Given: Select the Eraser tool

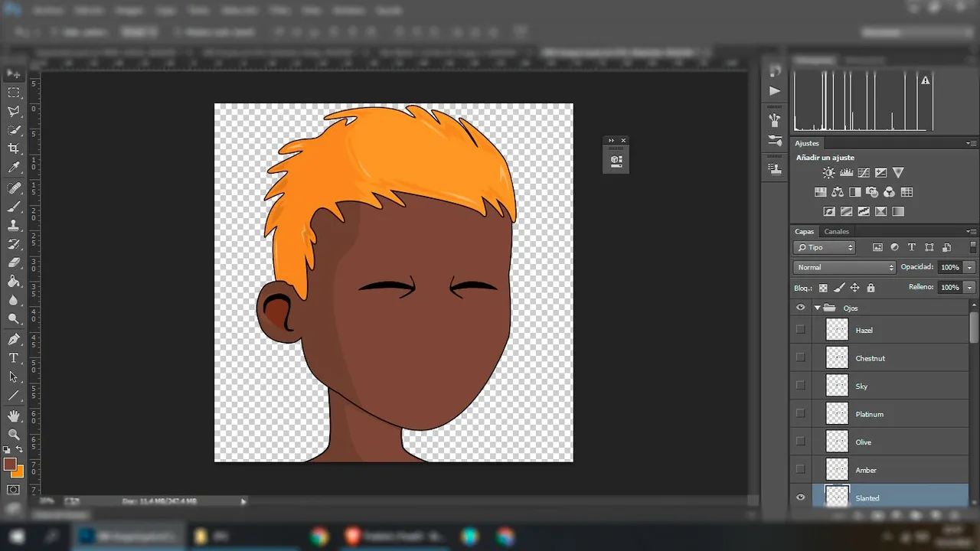Looking at the screenshot, I should tap(14, 262).
